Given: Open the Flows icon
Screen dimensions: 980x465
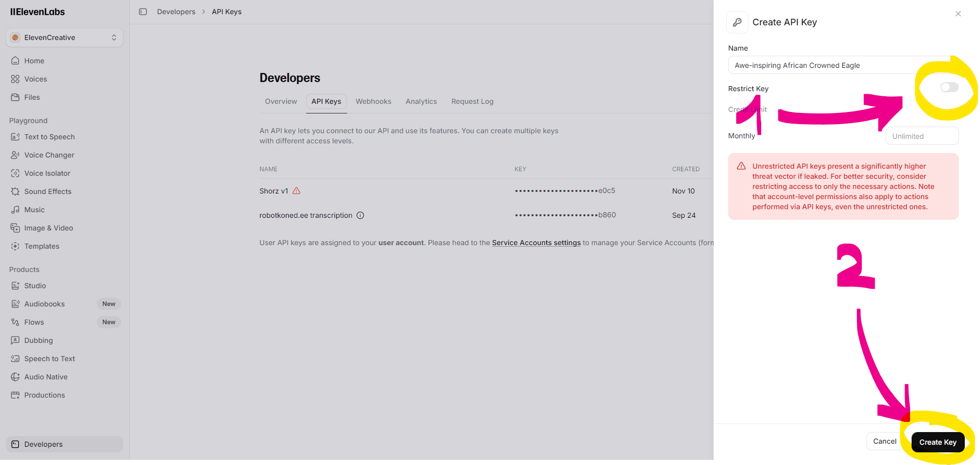Looking at the screenshot, I should [15, 322].
